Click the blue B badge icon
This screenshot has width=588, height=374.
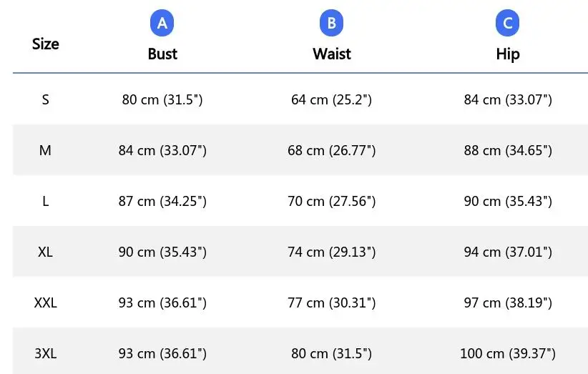tap(331, 24)
